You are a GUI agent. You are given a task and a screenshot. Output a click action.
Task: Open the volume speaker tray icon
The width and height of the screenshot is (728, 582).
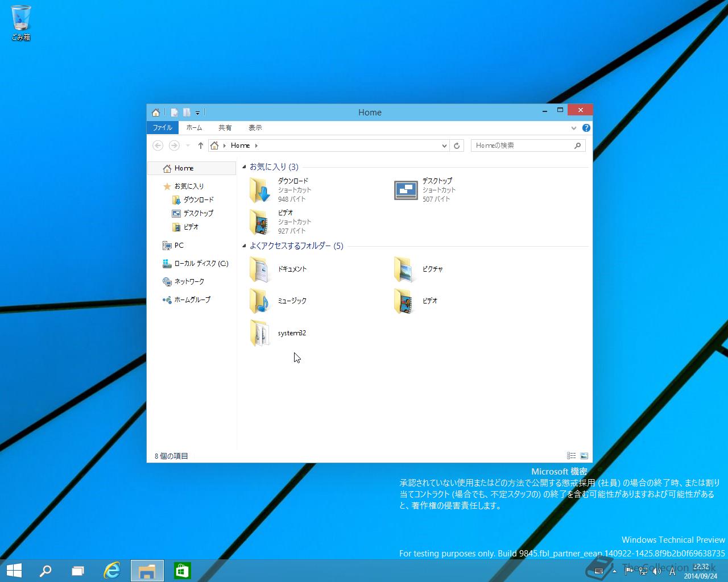657,571
